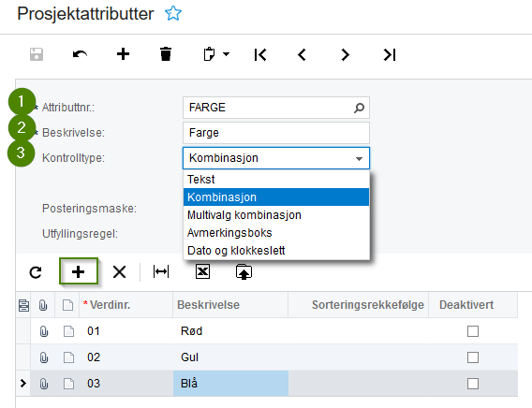The height and width of the screenshot is (408, 532).
Task: Click the save disk icon
Action: pyautogui.click(x=37, y=54)
